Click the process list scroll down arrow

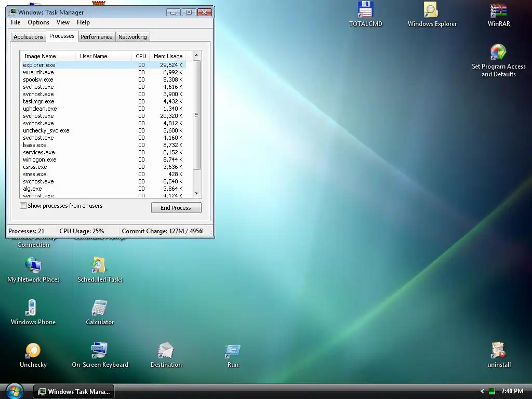click(x=196, y=193)
